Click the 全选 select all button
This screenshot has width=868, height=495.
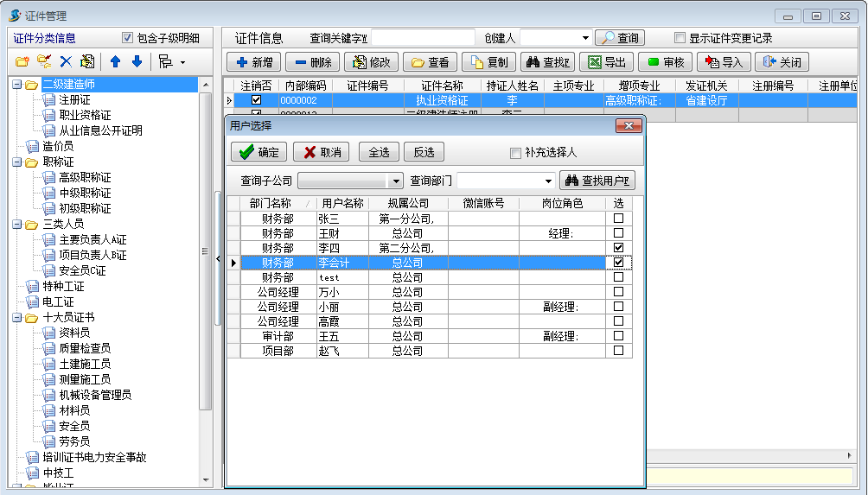379,152
